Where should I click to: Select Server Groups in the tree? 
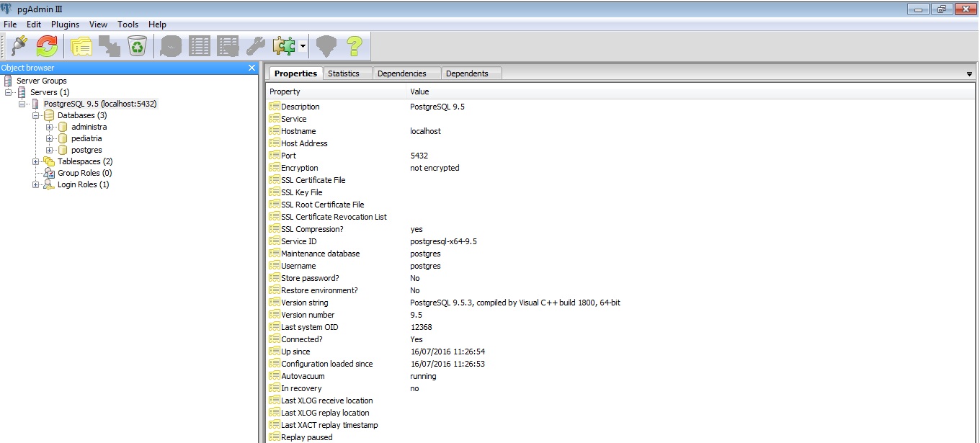pyautogui.click(x=42, y=81)
